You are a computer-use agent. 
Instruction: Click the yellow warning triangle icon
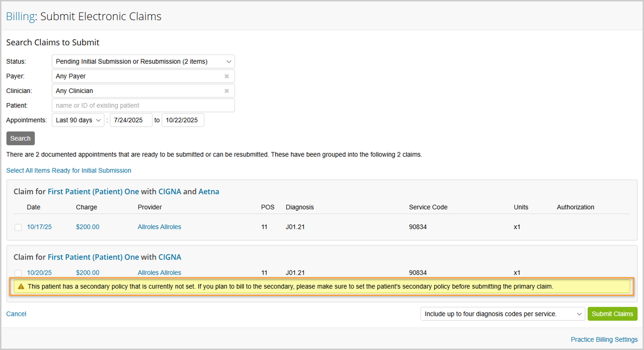[x=21, y=287]
